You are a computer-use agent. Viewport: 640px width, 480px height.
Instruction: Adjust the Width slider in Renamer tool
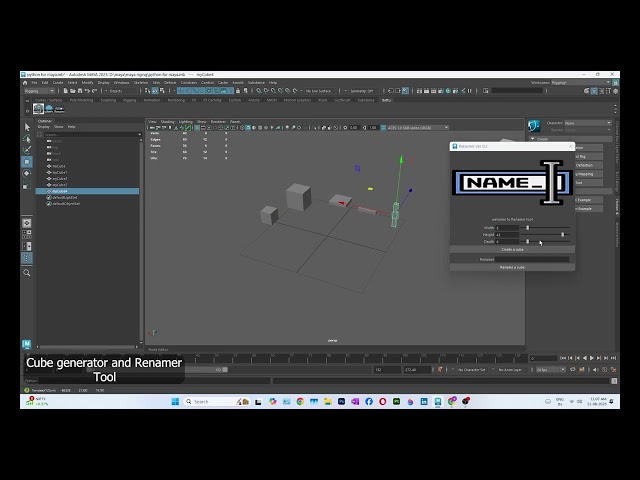click(x=527, y=228)
